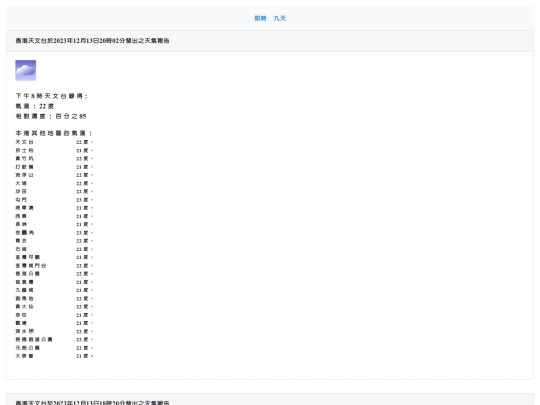Click the 觀塘 district row

click(54, 323)
